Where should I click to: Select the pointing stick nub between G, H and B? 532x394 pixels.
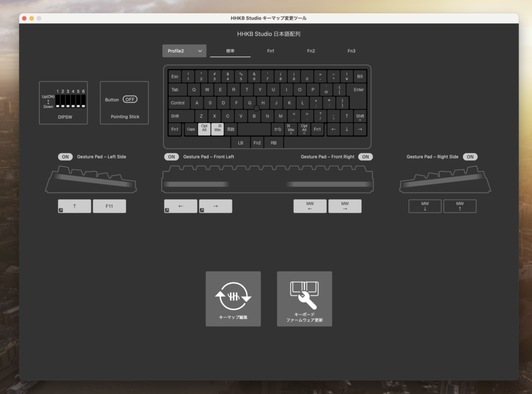click(256, 108)
